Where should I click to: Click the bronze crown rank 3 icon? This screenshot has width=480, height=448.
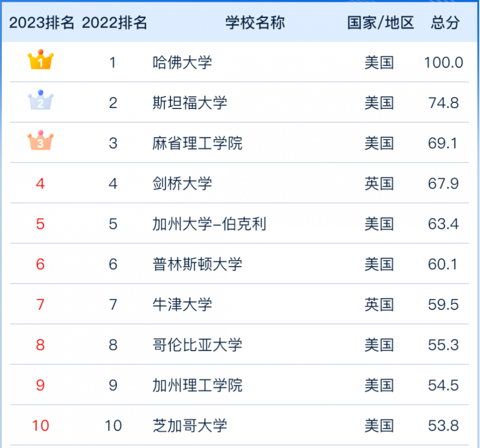pyautogui.click(x=41, y=141)
